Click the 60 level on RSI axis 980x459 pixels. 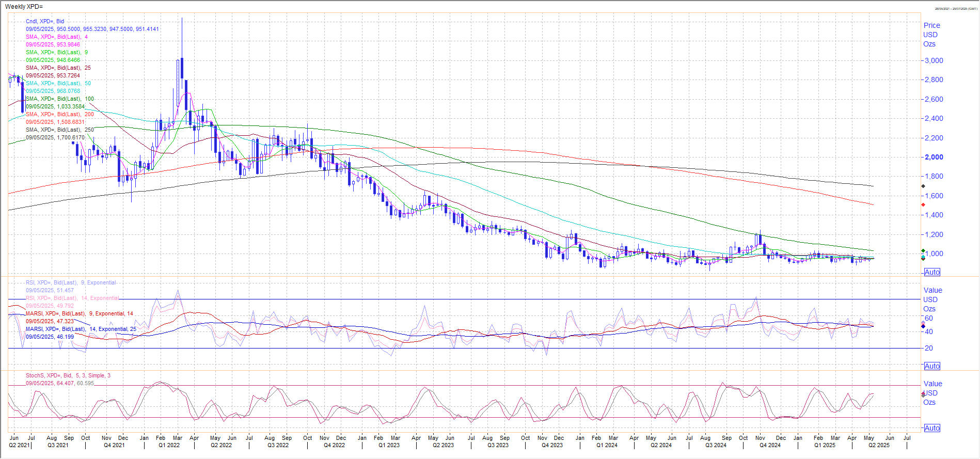[x=929, y=318]
